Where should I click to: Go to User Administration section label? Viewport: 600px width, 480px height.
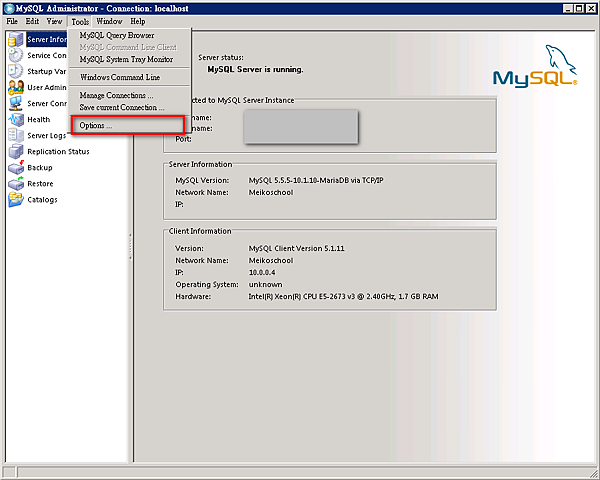[x=47, y=88]
